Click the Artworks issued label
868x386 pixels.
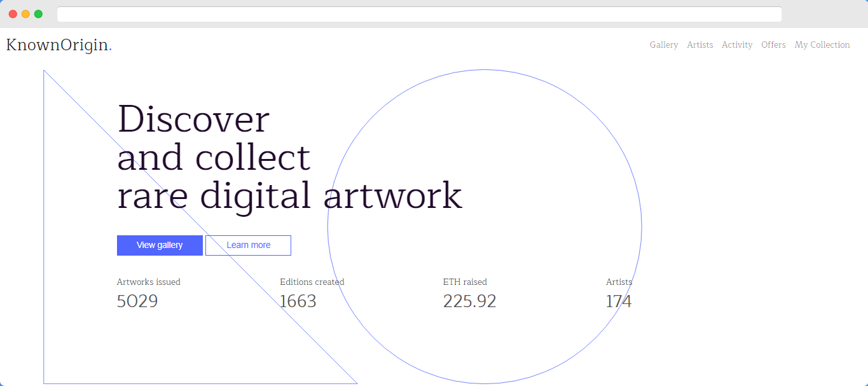148,282
